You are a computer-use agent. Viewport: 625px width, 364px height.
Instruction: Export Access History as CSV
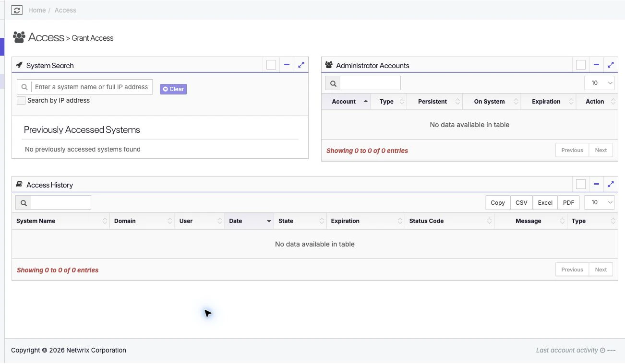pos(521,203)
